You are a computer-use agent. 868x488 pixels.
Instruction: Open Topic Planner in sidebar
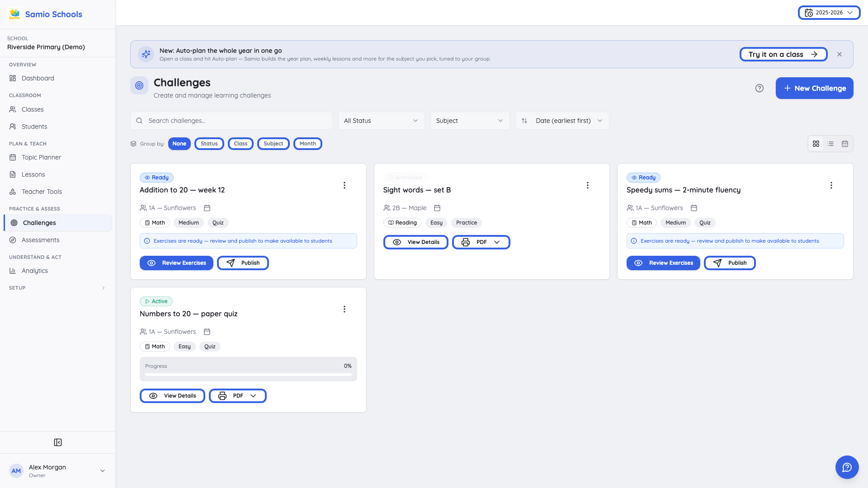(58, 157)
